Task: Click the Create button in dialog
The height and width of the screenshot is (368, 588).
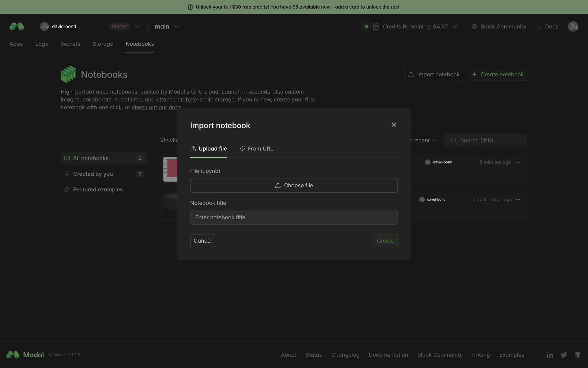Action: click(x=386, y=241)
